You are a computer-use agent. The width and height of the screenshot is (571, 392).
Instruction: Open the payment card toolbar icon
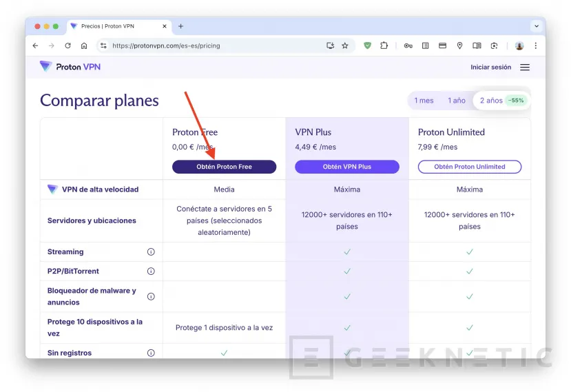[x=442, y=45]
